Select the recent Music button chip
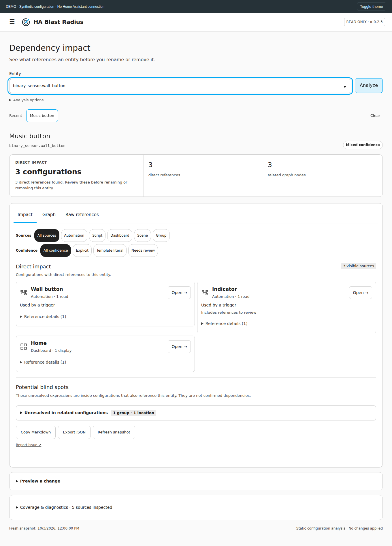The image size is (392, 546). [42, 116]
